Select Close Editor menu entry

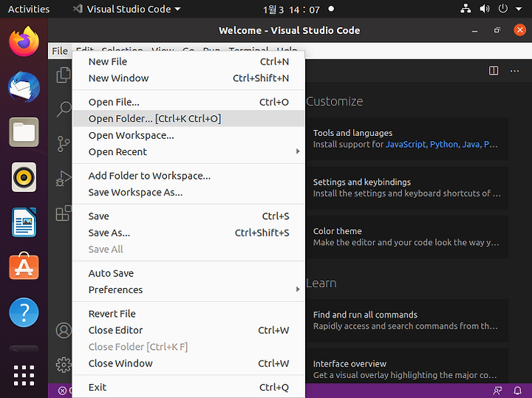click(188, 331)
